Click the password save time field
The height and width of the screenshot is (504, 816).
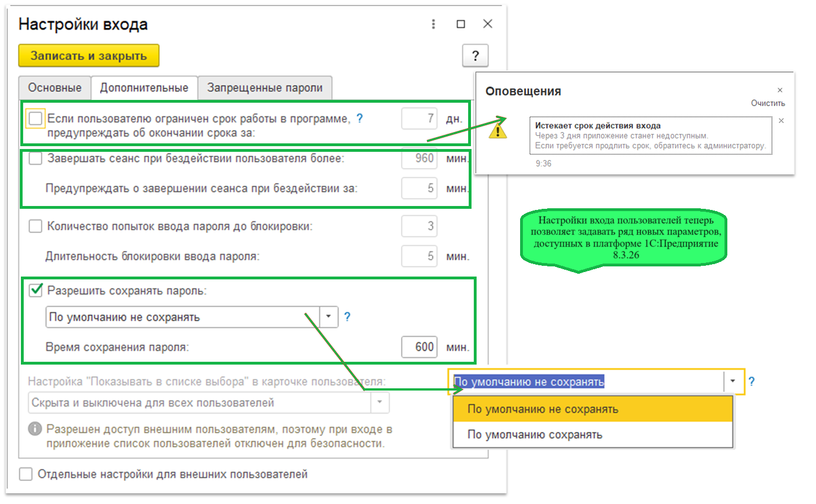(x=419, y=347)
